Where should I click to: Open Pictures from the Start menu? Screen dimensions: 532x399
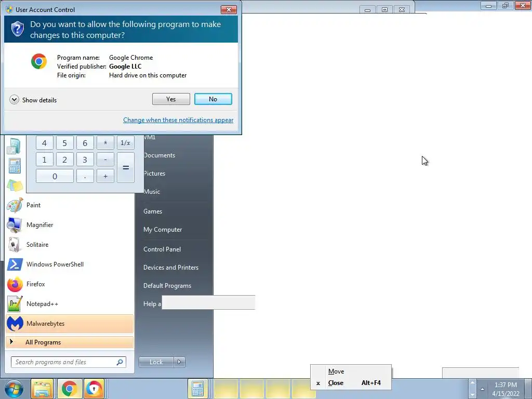(x=154, y=174)
